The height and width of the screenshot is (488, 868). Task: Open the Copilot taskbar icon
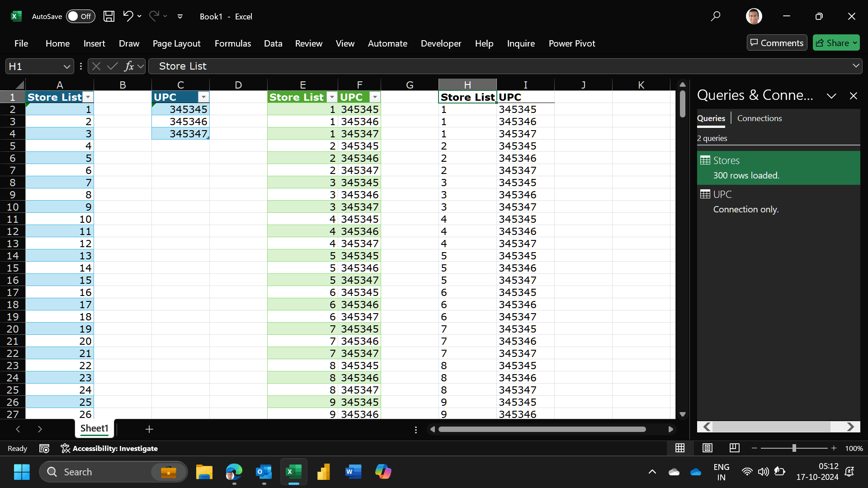pos(383,472)
